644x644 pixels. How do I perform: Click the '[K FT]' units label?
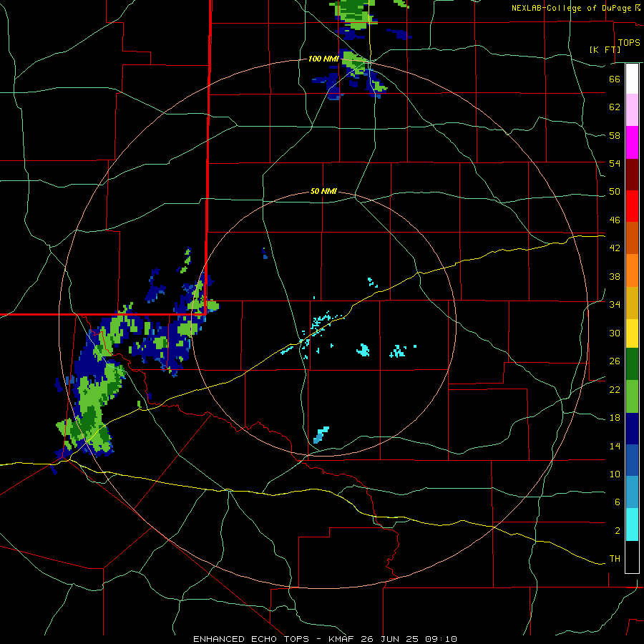click(605, 50)
